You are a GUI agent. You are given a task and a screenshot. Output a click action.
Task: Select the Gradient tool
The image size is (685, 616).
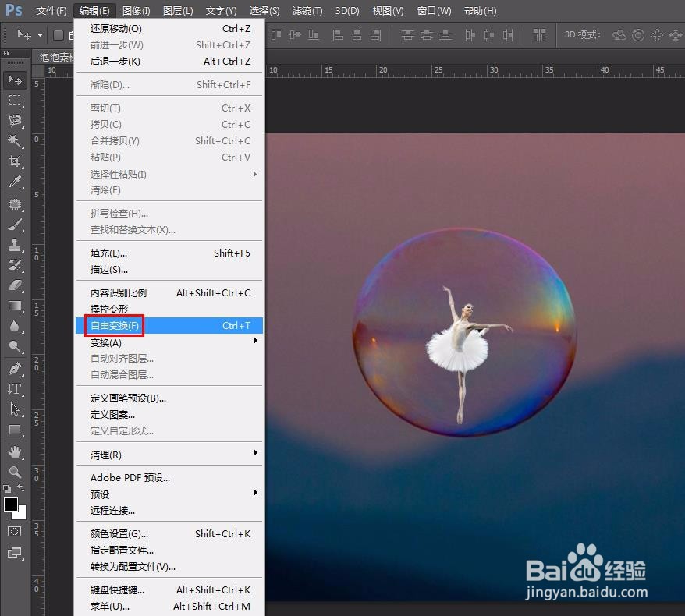click(15, 306)
